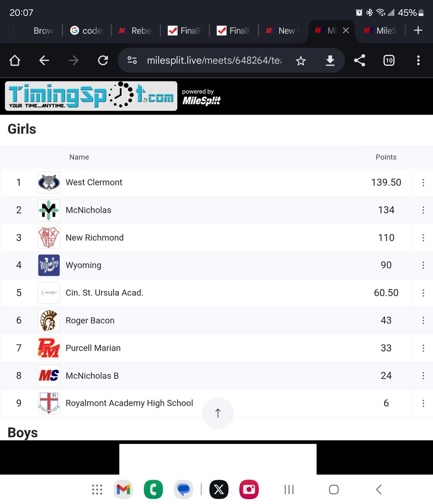This screenshot has width=433, height=504.
Task: Select Cin. St. Ursula Acad. team name
Action: point(105,293)
